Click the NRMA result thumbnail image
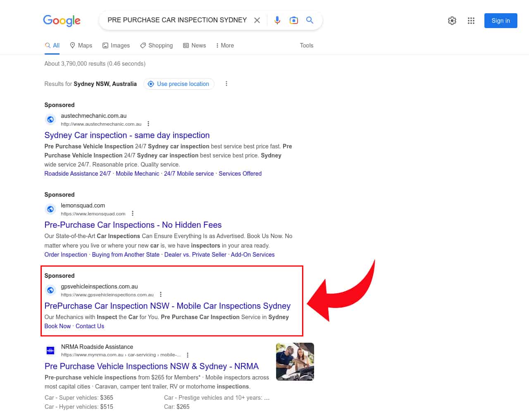Image resolution: width=529 pixels, height=420 pixels. [x=295, y=362]
